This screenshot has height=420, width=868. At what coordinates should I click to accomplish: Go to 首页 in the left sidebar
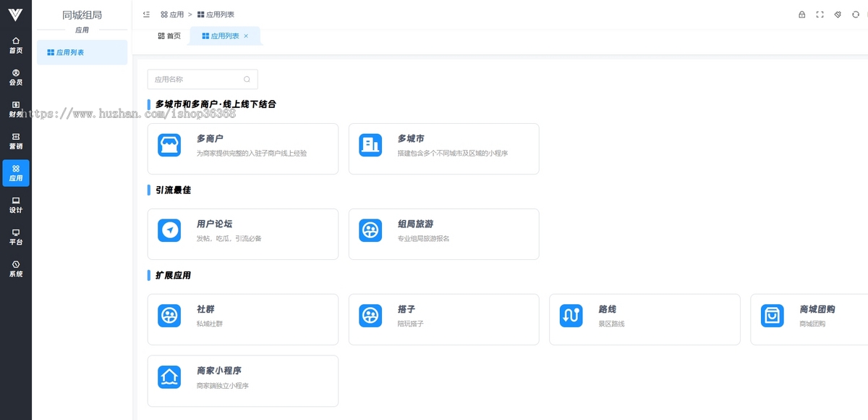[16, 46]
